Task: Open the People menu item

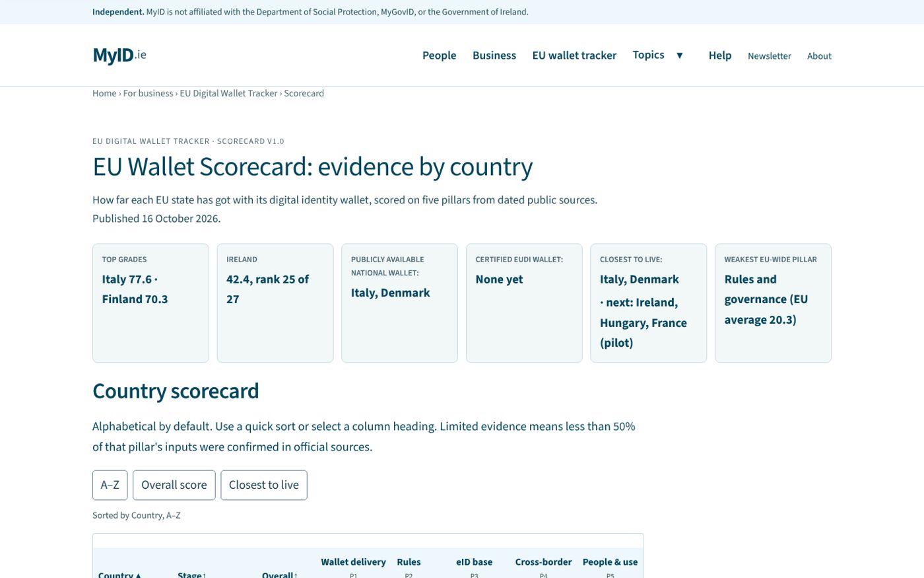Action: tap(439, 55)
